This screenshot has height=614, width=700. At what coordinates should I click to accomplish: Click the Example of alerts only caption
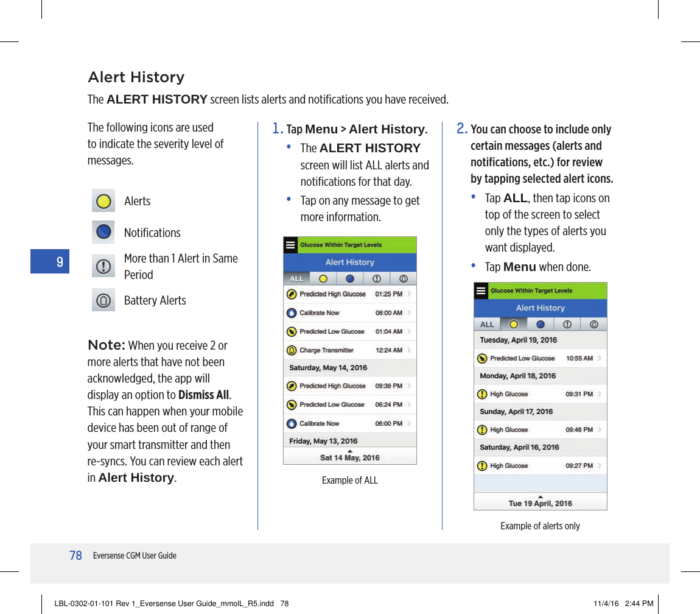[x=540, y=526]
